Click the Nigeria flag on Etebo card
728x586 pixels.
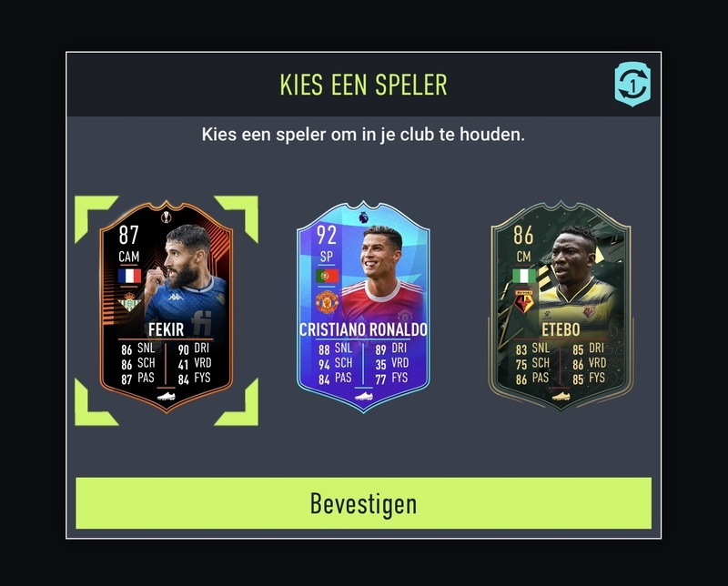pyautogui.click(x=524, y=276)
